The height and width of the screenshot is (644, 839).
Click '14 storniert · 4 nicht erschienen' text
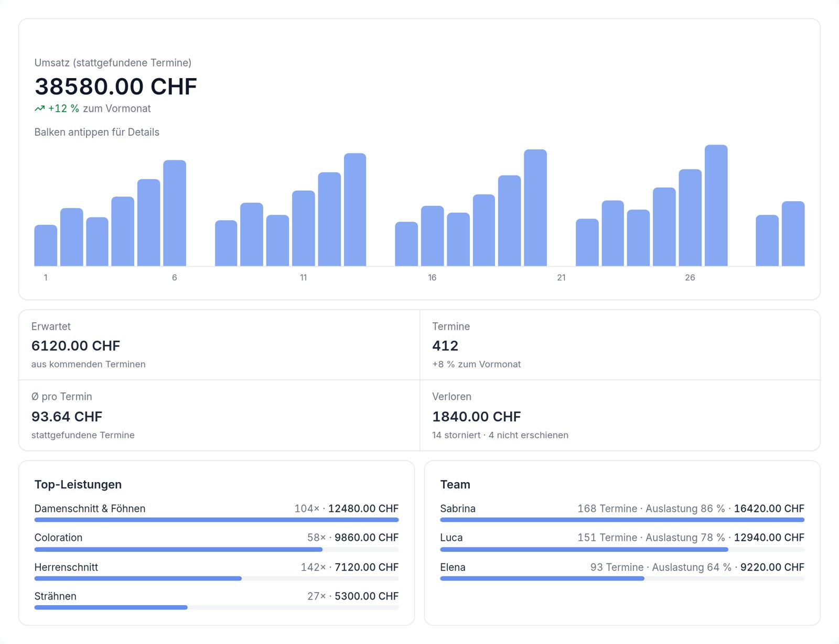500,435
